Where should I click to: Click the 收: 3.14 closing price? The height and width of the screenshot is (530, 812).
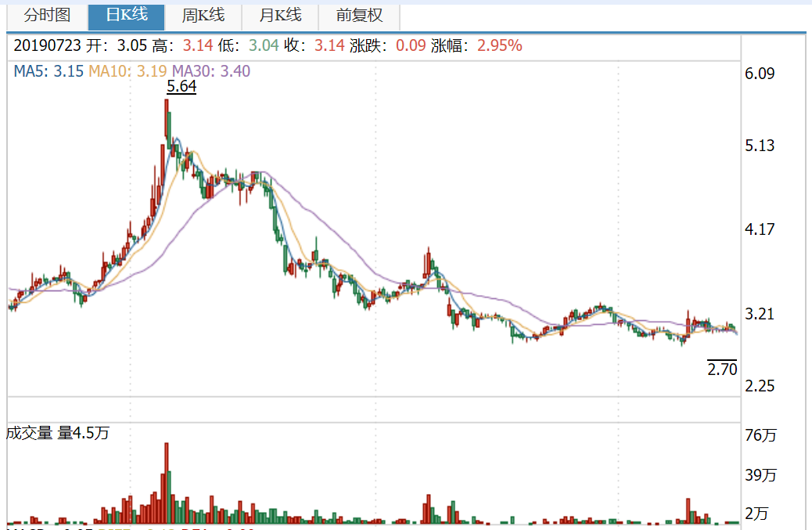(x=314, y=45)
